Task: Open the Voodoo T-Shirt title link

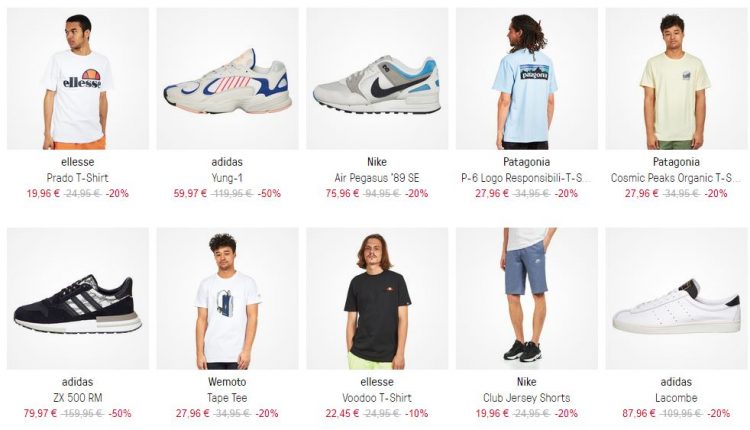Action: pos(377,398)
